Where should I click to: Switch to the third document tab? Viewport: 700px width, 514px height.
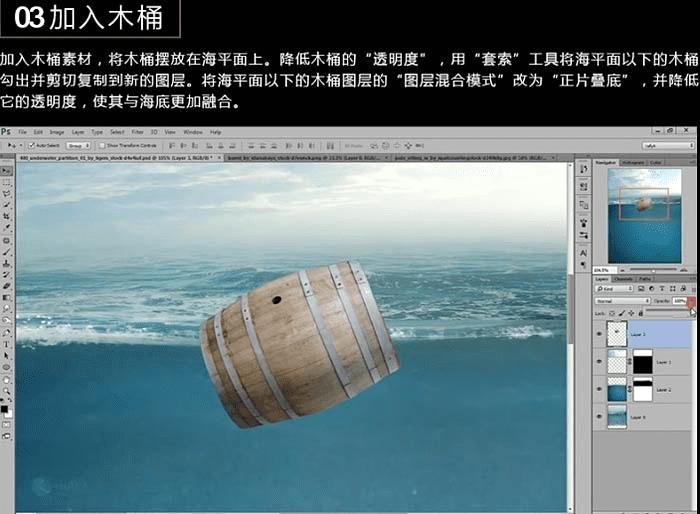coord(473,158)
